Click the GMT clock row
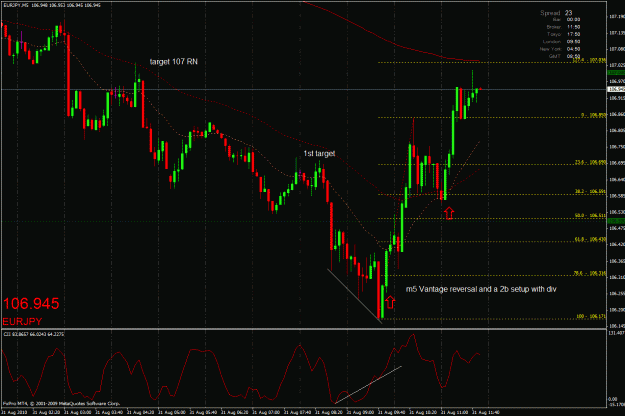The height and width of the screenshot is (416, 625). [x=564, y=56]
